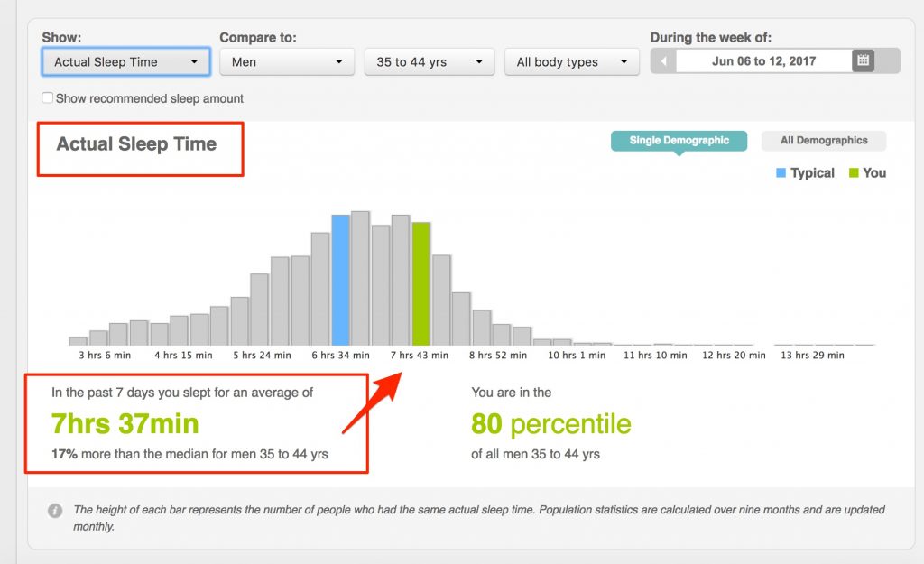Click the green You histogram bar

420,283
